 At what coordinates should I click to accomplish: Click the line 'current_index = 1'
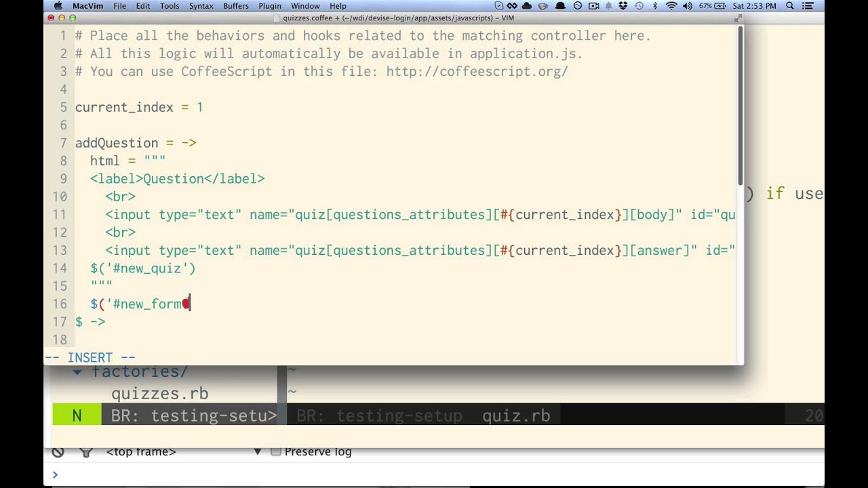(x=139, y=107)
